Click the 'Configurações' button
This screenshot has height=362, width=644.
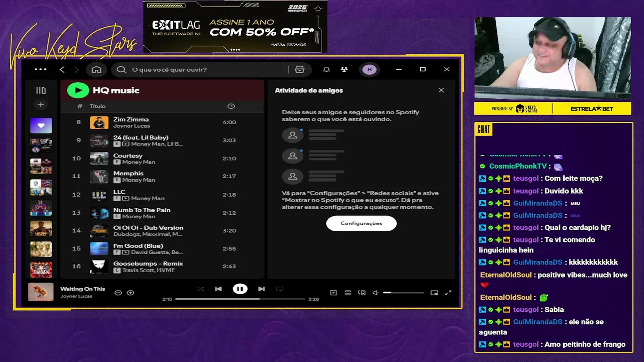tap(361, 223)
